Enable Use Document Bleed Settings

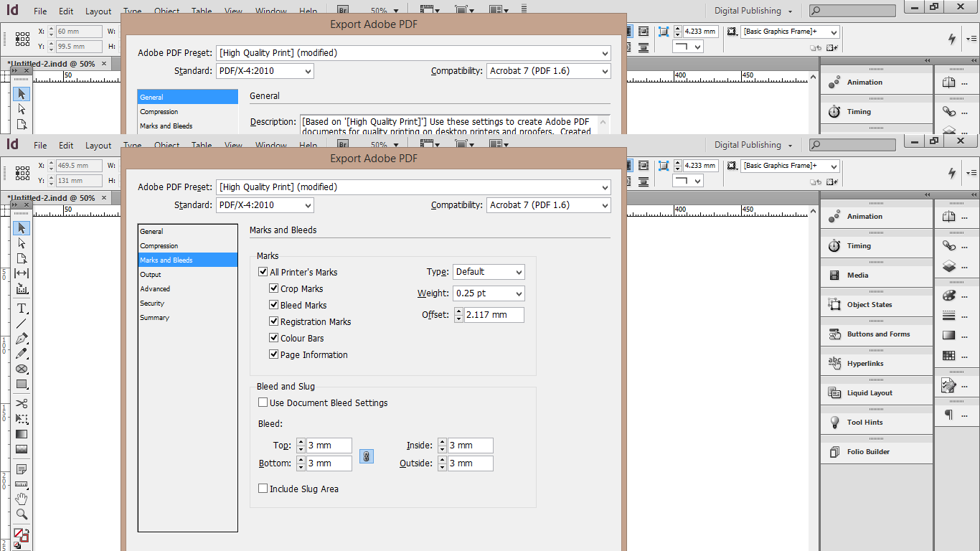coord(263,403)
